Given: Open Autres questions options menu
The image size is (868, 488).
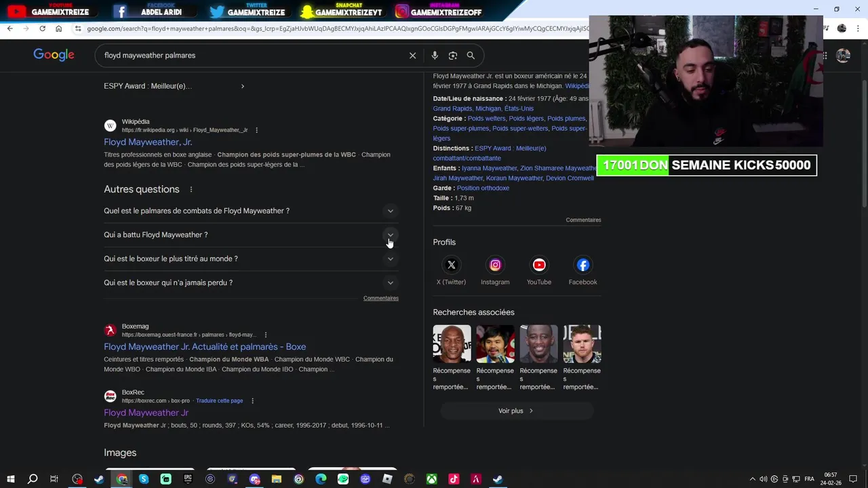Looking at the screenshot, I should [x=191, y=190].
